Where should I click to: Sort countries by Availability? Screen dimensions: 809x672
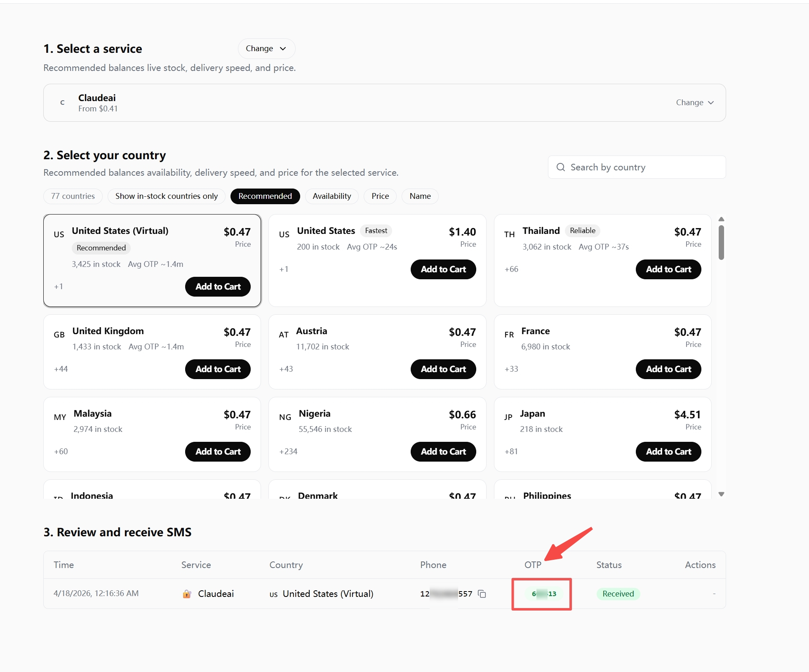332,196
